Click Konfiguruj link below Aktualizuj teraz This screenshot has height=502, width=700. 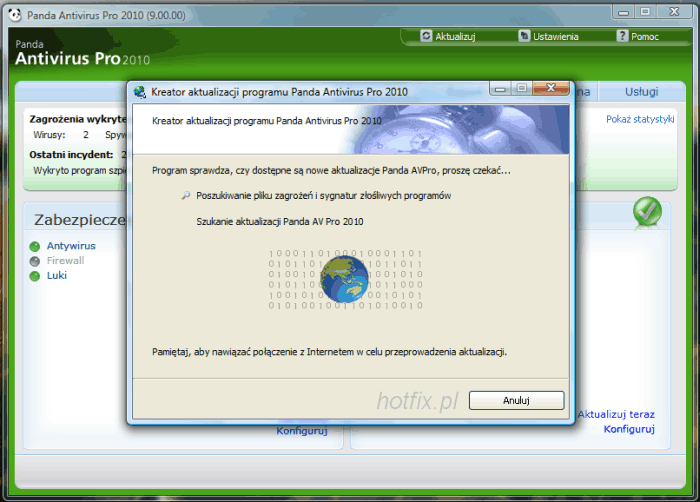click(x=628, y=429)
